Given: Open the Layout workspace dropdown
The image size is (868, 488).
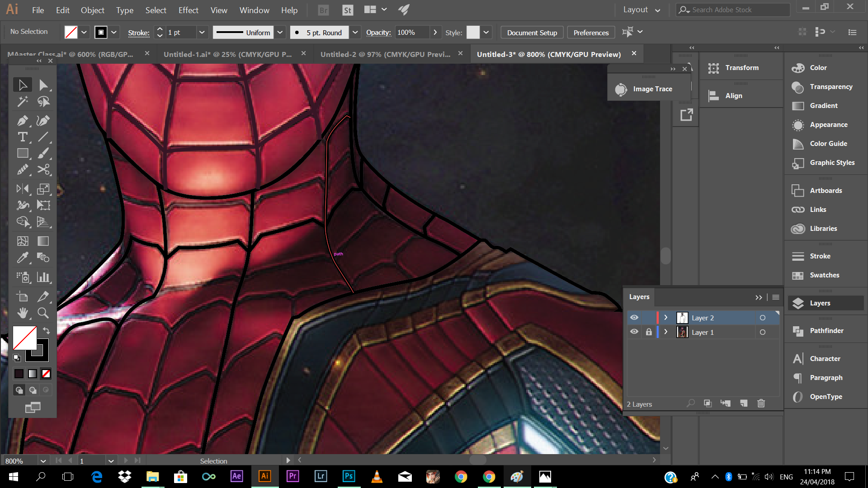Looking at the screenshot, I should point(642,9).
